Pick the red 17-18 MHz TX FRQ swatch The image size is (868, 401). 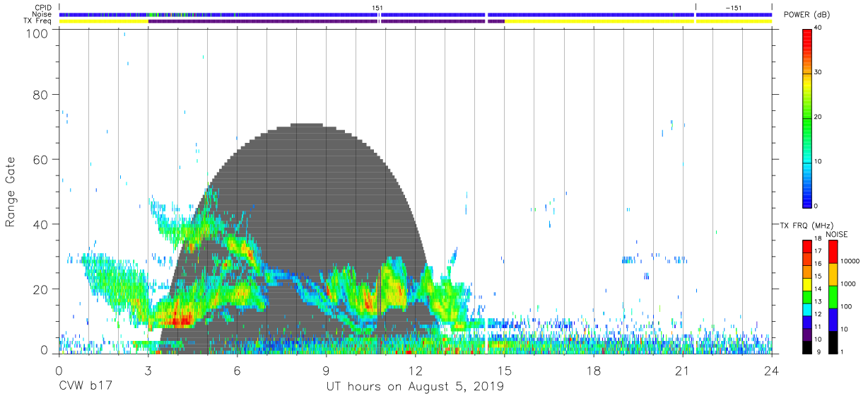807,246
